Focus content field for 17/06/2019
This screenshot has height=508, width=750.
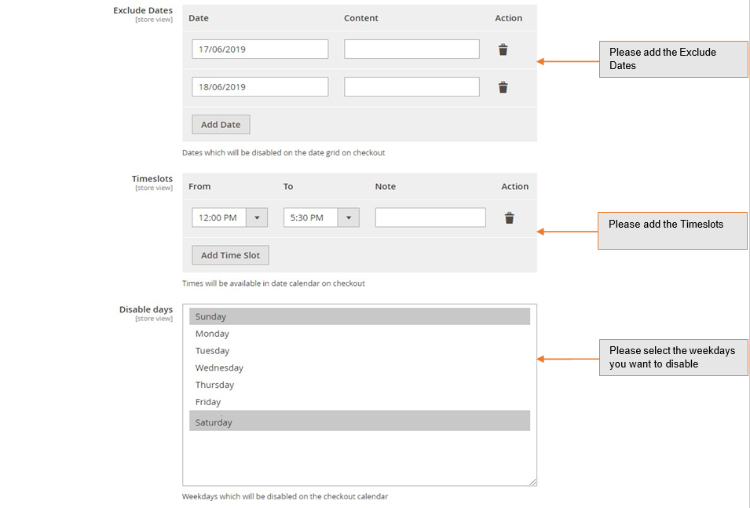[412, 49]
